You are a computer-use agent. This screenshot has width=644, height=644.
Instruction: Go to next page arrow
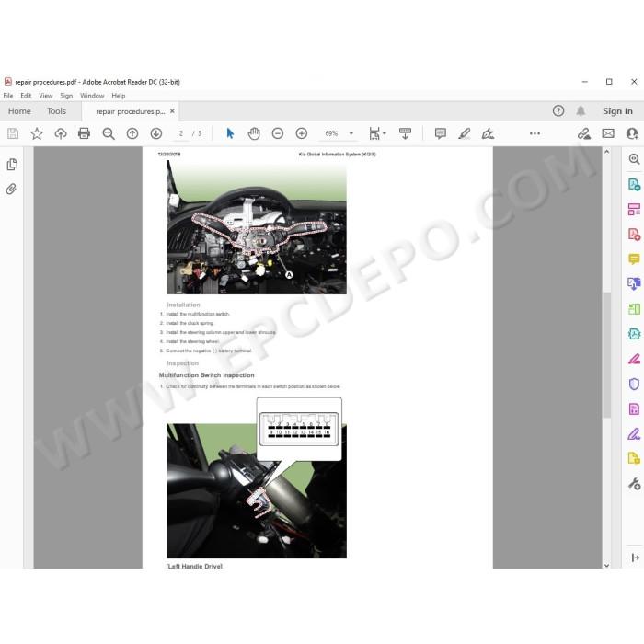coord(156,133)
